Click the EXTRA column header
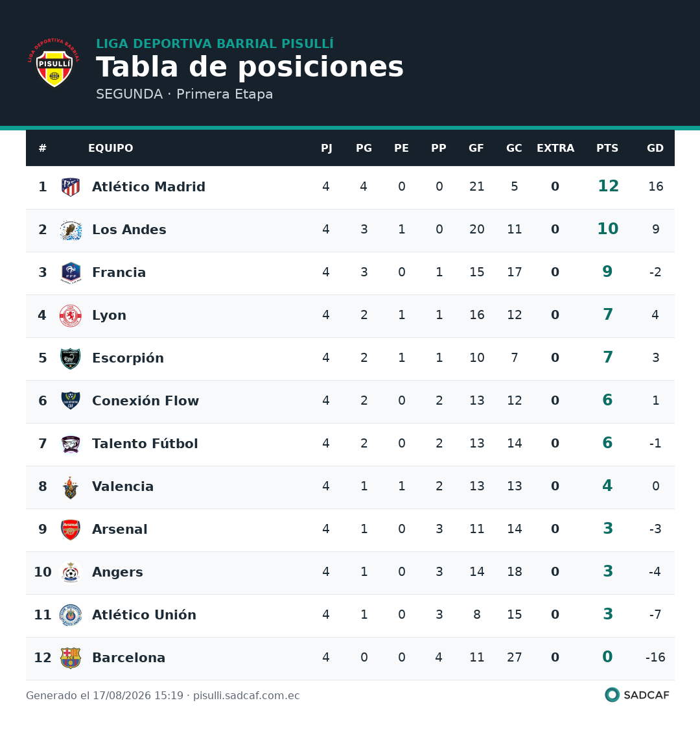Screen dimensions: 700x729 (x=555, y=149)
